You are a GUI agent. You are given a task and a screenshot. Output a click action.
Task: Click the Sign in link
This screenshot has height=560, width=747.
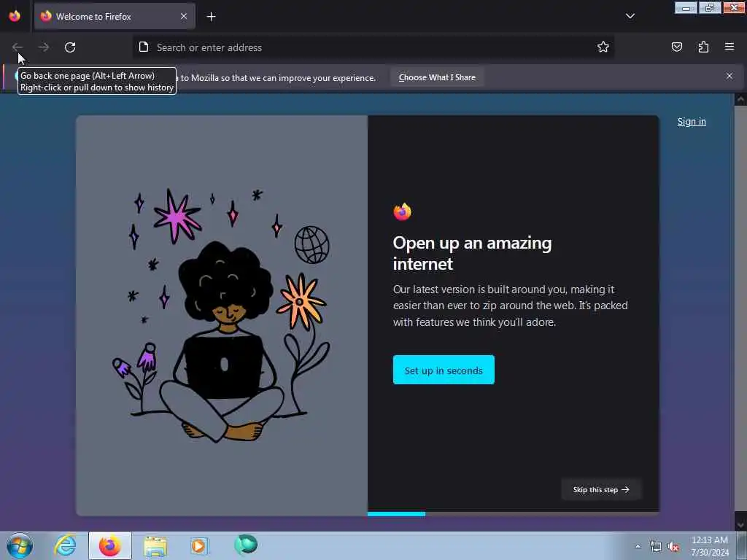coord(692,122)
